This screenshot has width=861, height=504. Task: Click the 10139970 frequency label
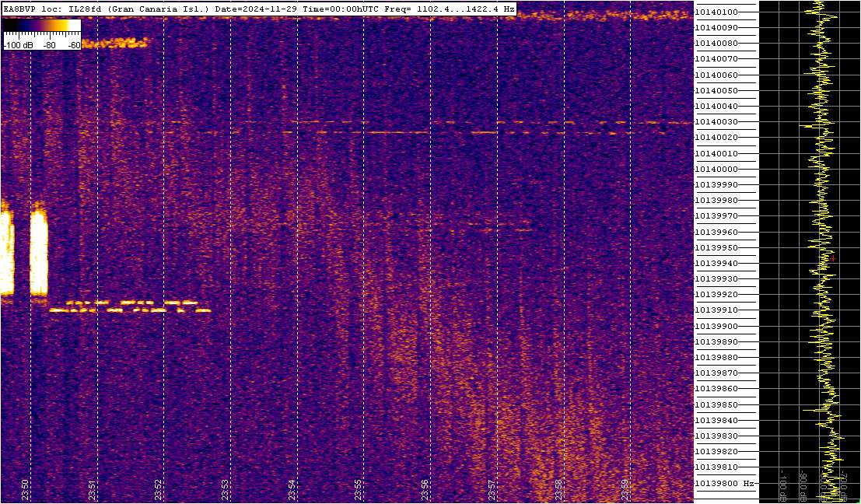716,216
